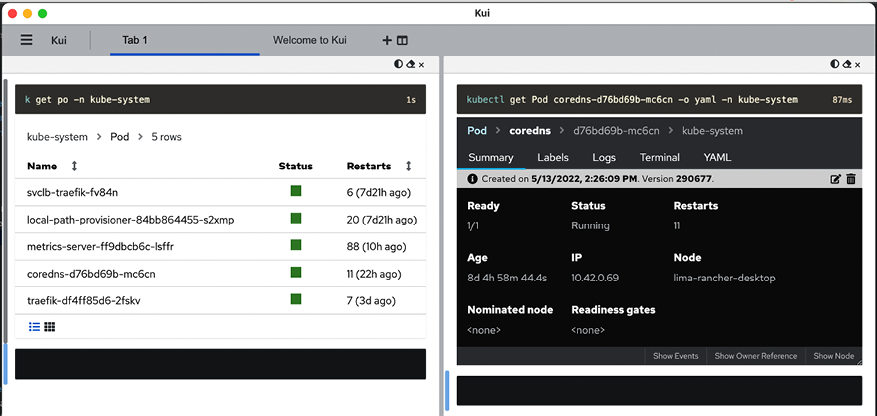Clear left split with eraser icon
The height and width of the screenshot is (416, 877).
(x=410, y=64)
